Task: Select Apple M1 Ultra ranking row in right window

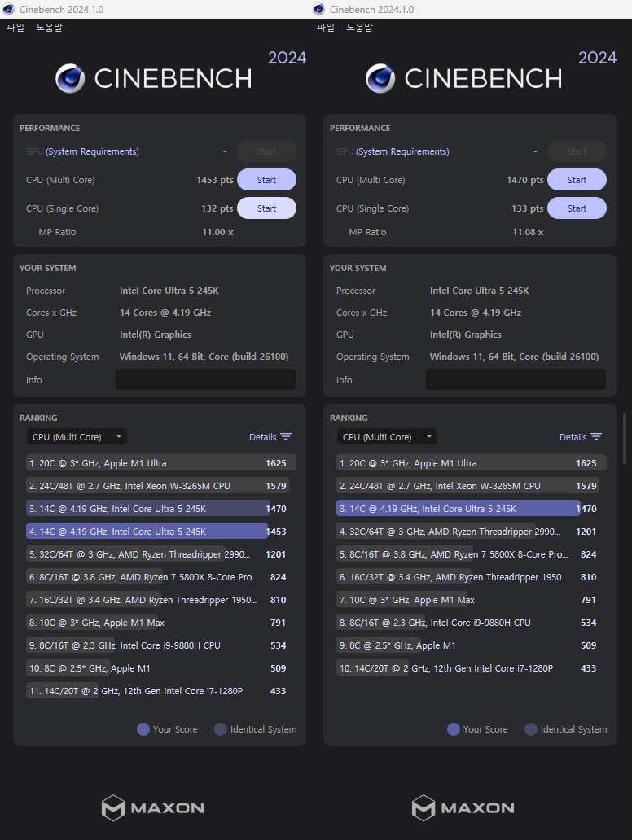Action: [472, 463]
